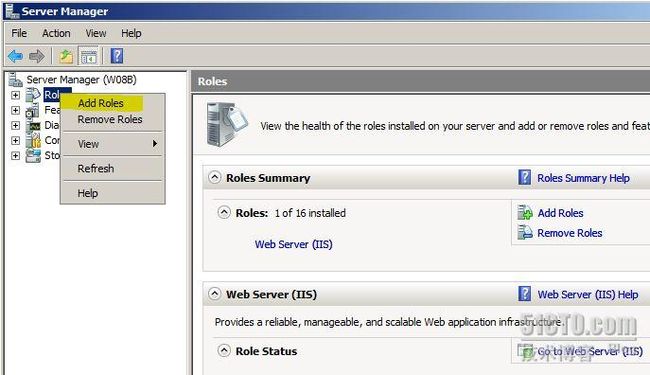Click the Remove Roles link in Roles Summary
Viewport: 650px width, 375px height.
click(x=570, y=233)
